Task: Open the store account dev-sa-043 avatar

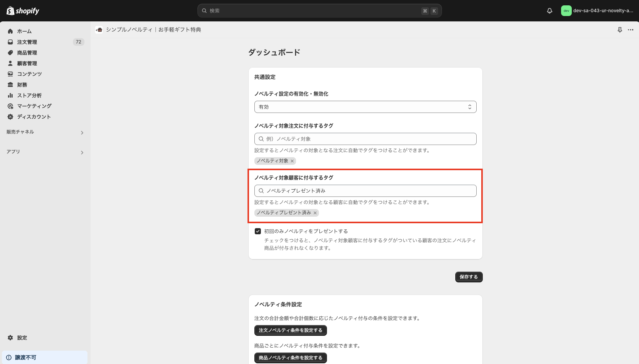Action: [x=566, y=11]
